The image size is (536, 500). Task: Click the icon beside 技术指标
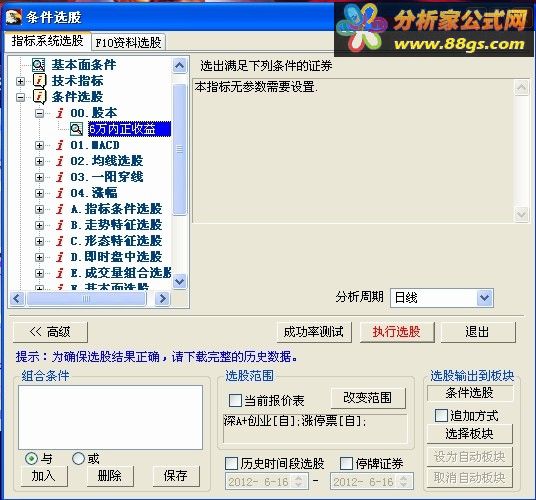[39, 81]
